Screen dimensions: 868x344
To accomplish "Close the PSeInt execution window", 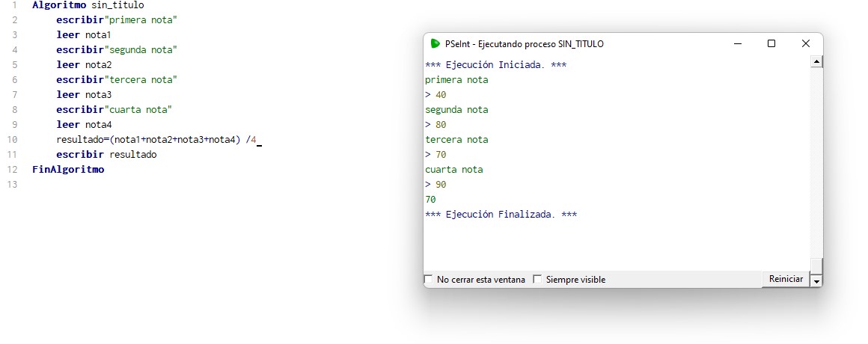I will [x=806, y=44].
